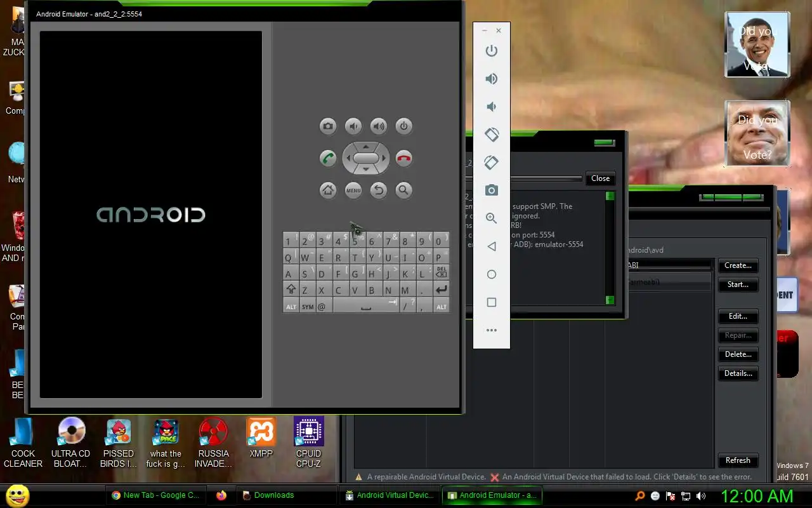
Task: Click the Home circle in emulator toolbar
Action: point(492,274)
